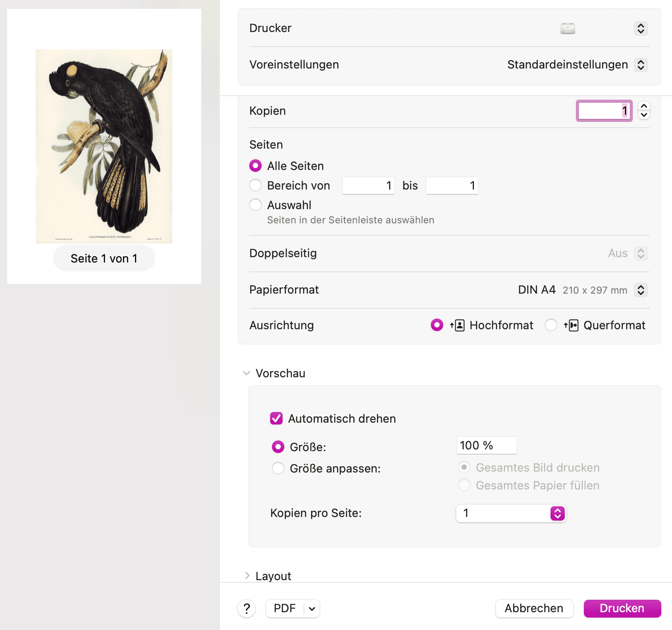The image size is (672, 630).
Task: Toggle the Automatisch drehen checkbox
Action: click(276, 418)
